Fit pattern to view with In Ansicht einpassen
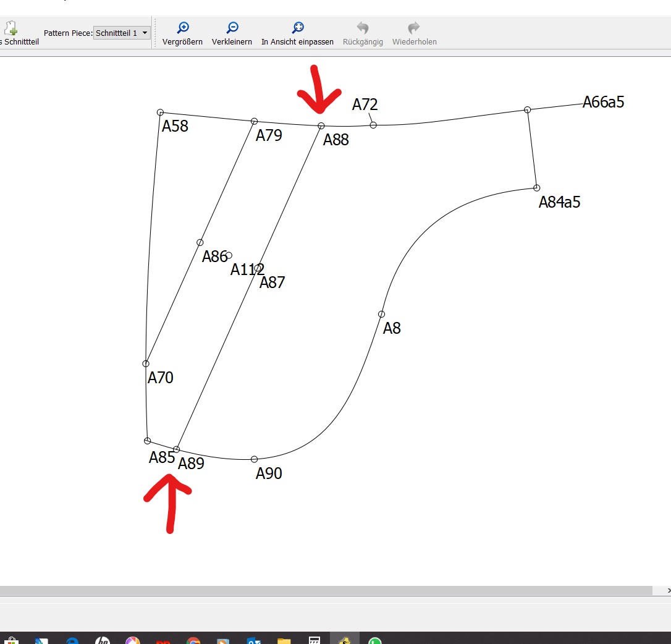This screenshot has height=644, width=671. point(297,28)
